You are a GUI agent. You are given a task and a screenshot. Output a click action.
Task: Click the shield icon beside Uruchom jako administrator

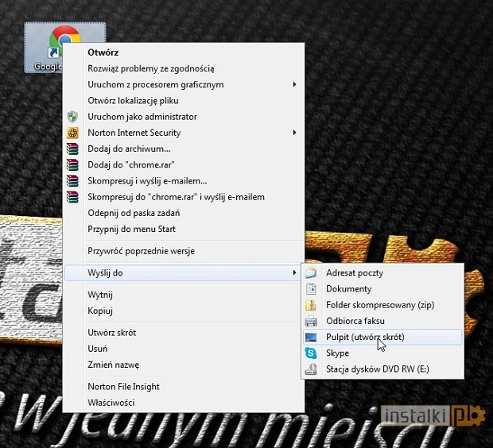click(x=73, y=117)
